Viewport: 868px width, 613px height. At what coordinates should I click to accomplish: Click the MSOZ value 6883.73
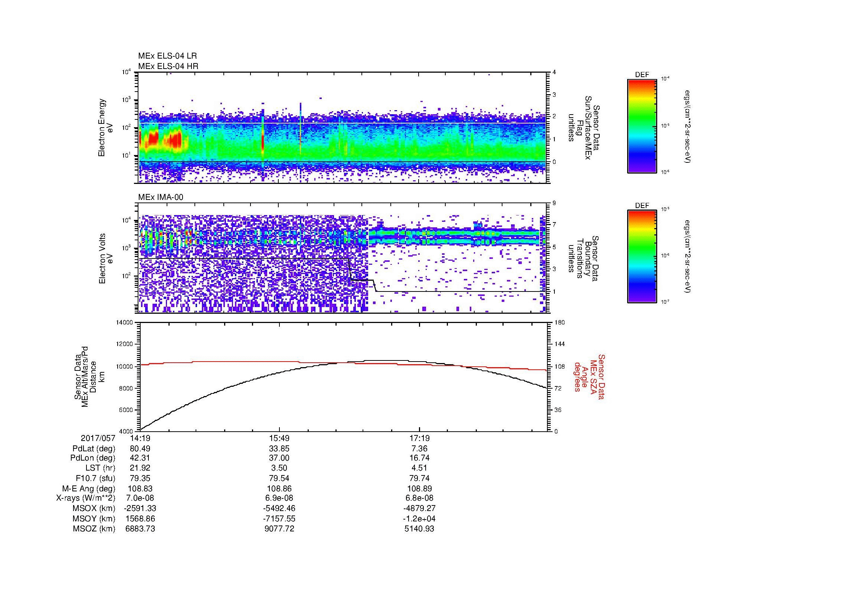click(140, 529)
